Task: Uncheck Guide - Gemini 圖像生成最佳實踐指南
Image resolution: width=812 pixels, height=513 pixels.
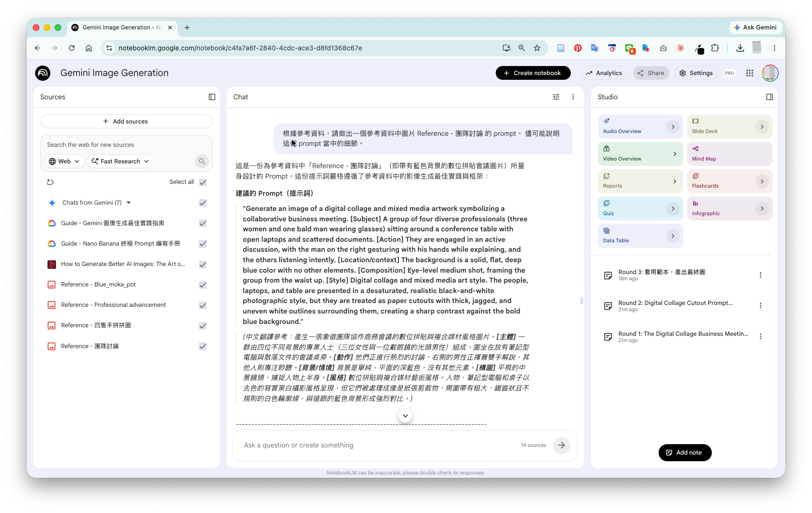Action: pos(203,223)
